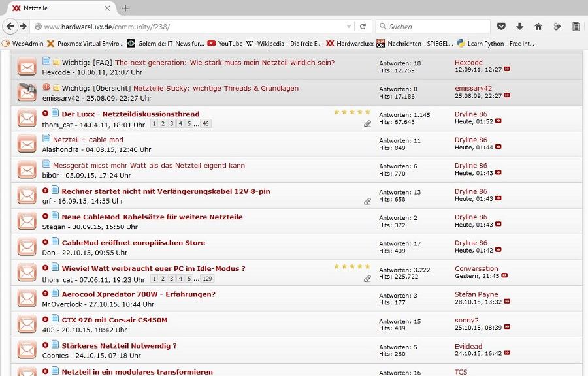Open thread 'Netzteil + cable mod'
Screen dimensions: 588x376
tap(88, 140)
